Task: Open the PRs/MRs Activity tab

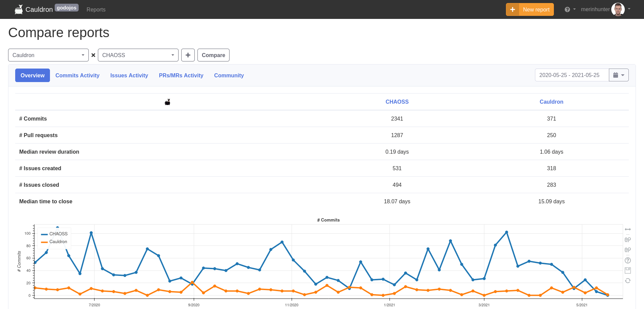Action: (181, 75)
